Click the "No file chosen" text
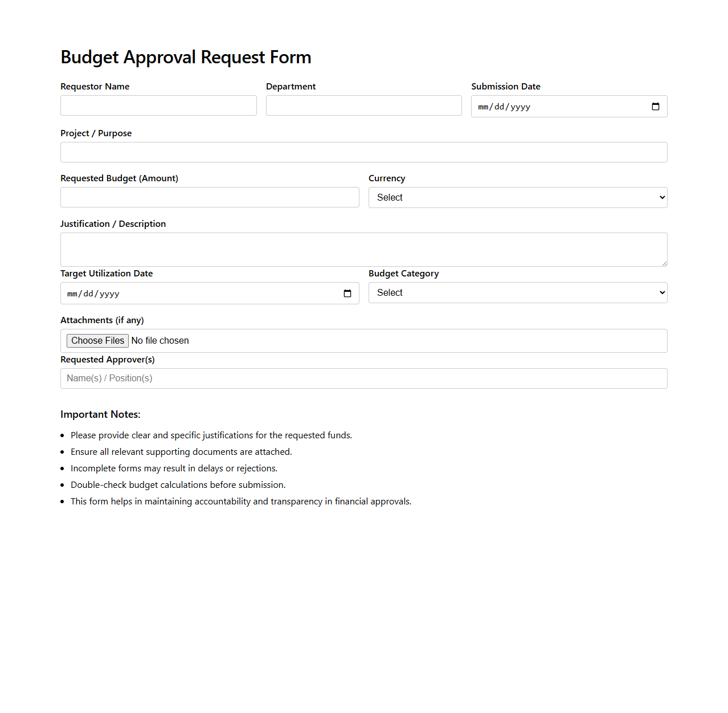Image resolution: width=728 pixels, height=713 pixels. click(x=160, y=340)
